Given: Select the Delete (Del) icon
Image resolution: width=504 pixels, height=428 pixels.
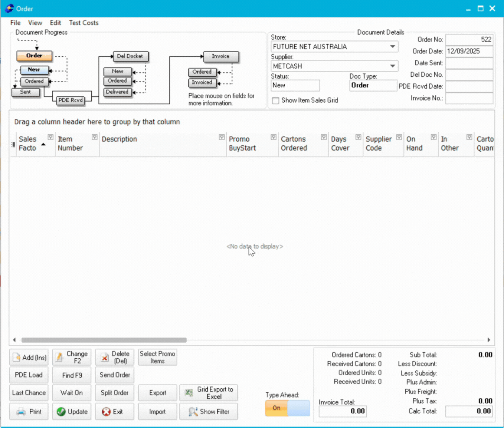Looking at the screenshot, I should (x=104, y=357).
